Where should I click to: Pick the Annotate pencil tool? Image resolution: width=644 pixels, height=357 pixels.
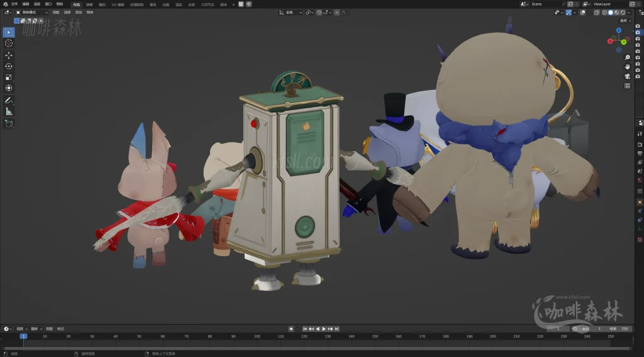[x=9, y=100]
